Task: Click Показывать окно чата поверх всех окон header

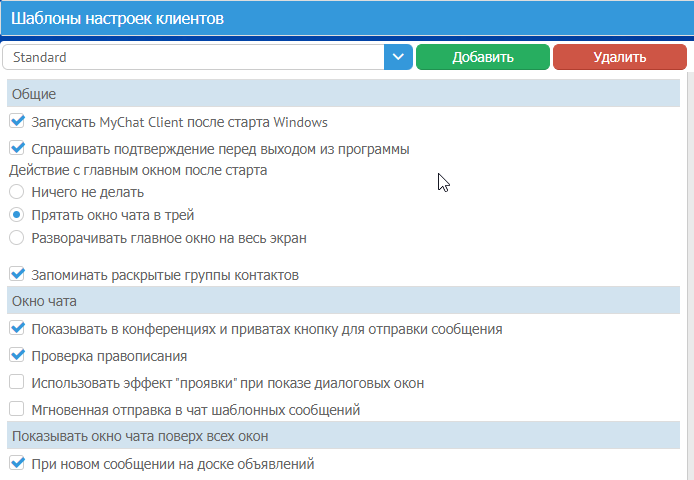Action: (x=343, y=436)
